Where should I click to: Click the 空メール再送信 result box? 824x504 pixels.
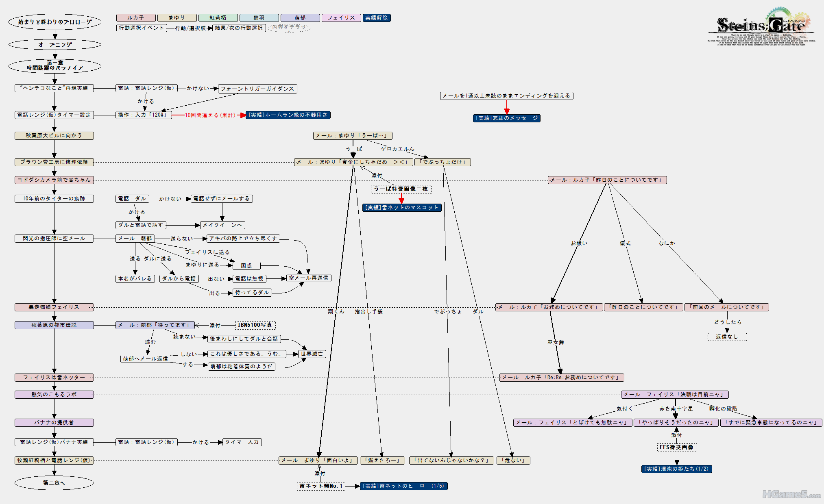click(x=309, y=278)
